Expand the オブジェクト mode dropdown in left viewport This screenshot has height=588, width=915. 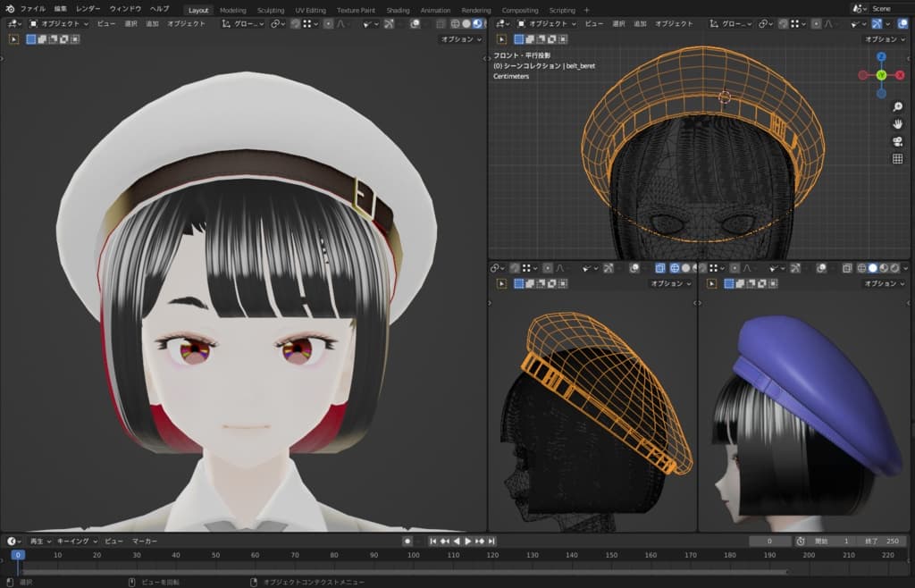pos(59,24)
